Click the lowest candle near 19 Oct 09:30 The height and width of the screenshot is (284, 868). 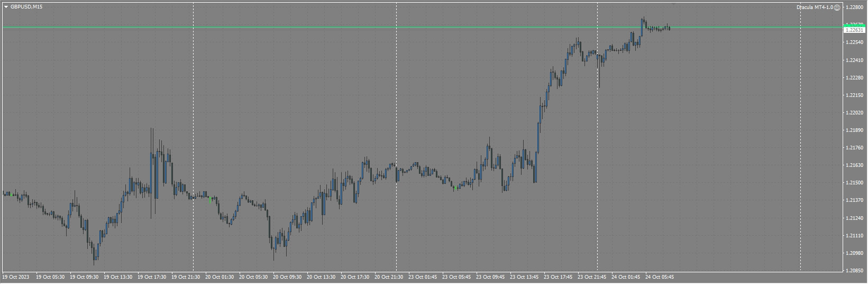point(95,253)
